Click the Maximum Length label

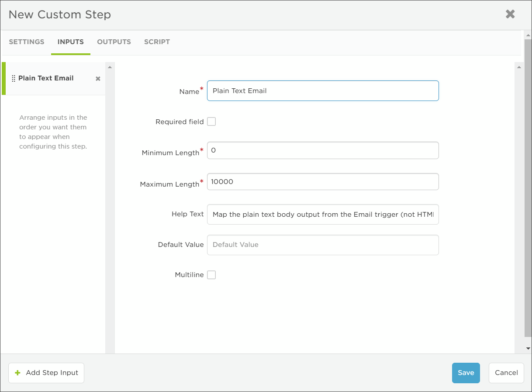point(169,184)
